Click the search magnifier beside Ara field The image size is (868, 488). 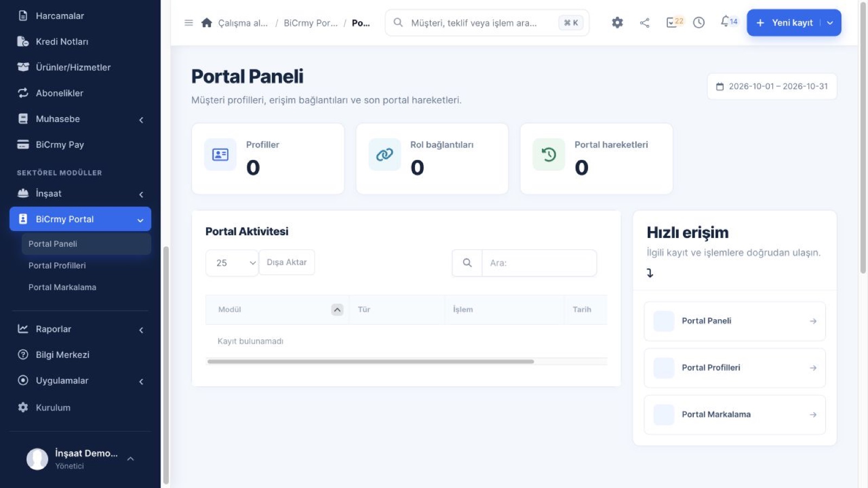pos(467,263)
